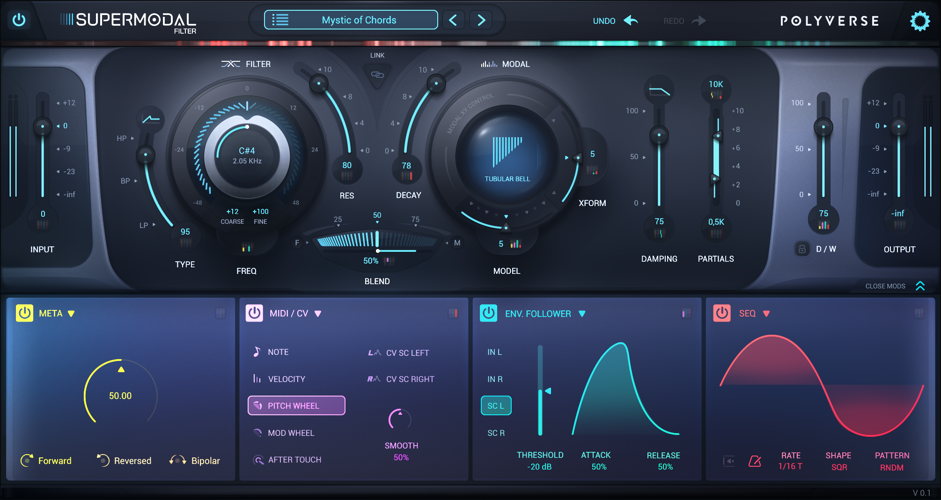Toggle the main plugin power button
This screenshot has width=941, height=500.
(19, 20)
